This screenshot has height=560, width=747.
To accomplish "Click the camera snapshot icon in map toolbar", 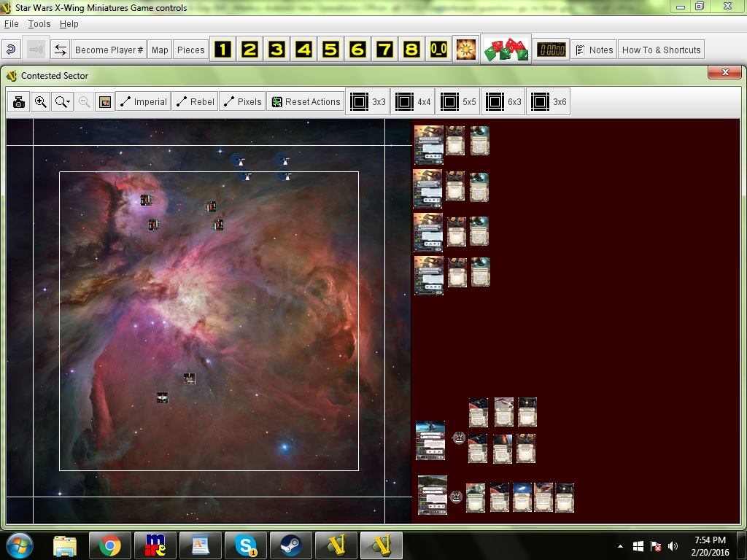I will coord(19,102).
